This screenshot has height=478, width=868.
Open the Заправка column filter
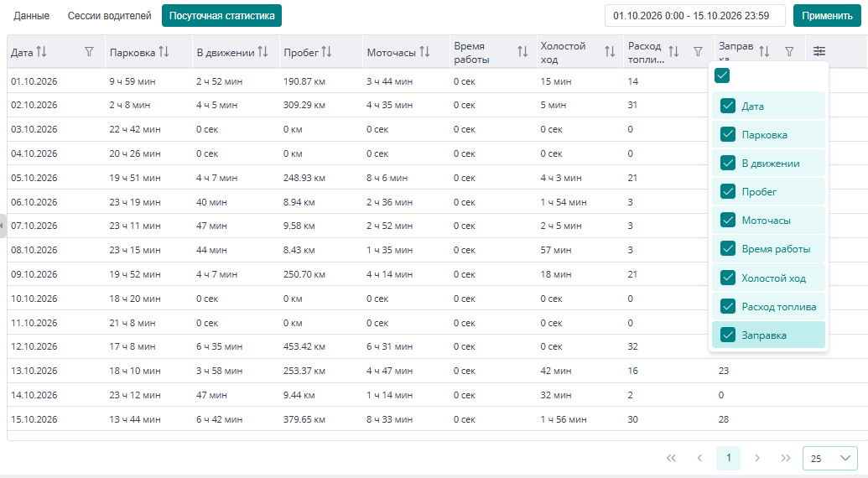tap(789, 52)
